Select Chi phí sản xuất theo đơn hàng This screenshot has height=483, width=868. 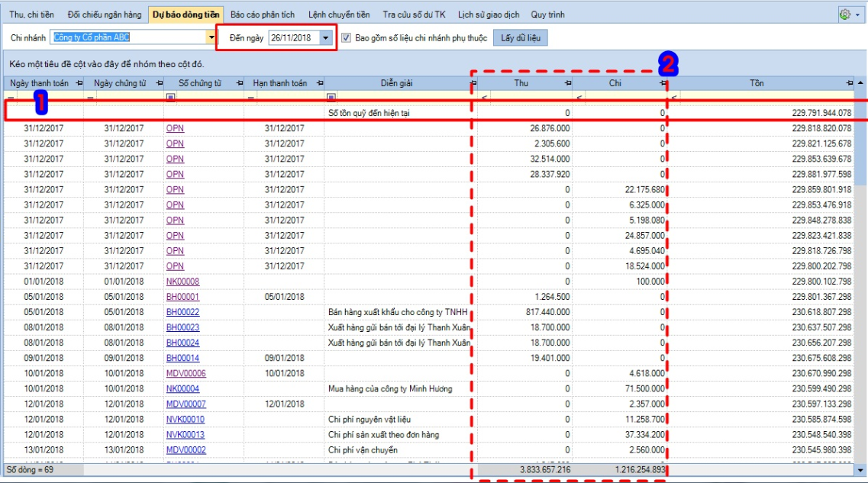(383, 435)
